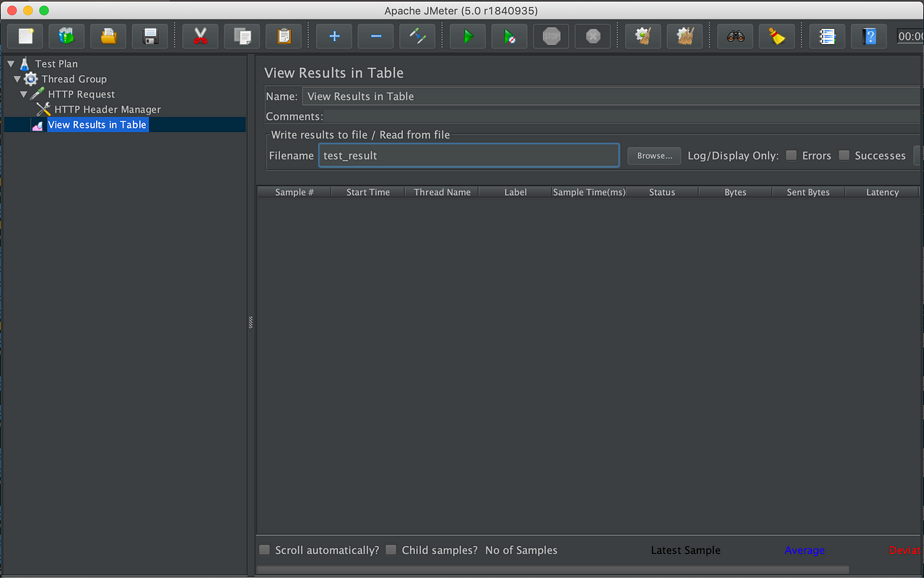The width and height of the screenshot is (924, 578).
Task: Collapse the HTTP Request arrow
Action: [x=24, y=94]
